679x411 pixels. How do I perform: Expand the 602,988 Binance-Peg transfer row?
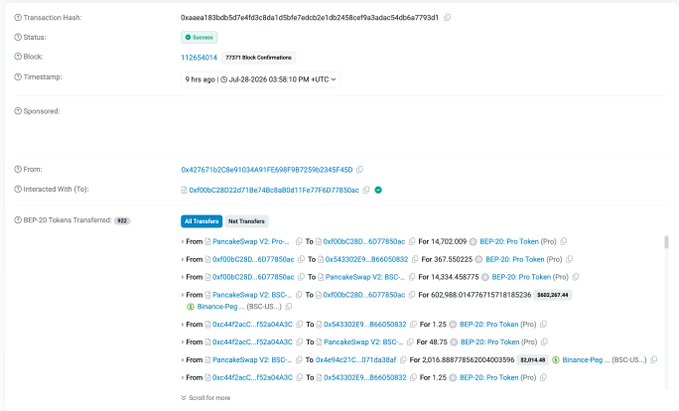point(182,295)
